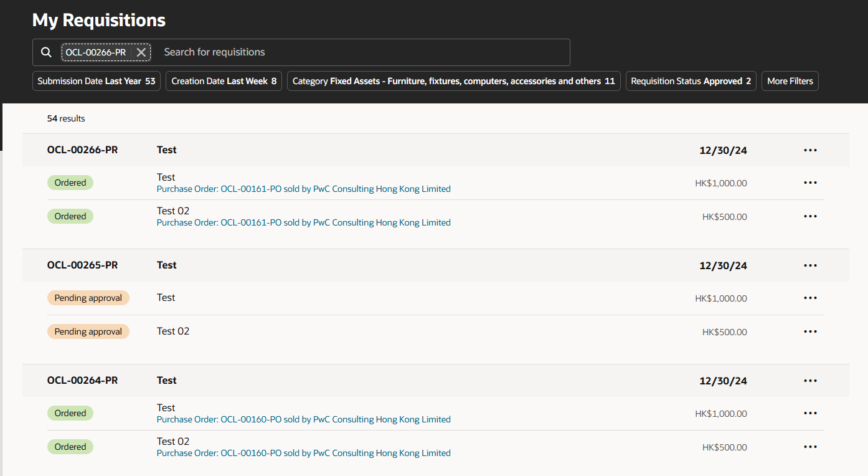Viewport: 868px width, 476px height.
Task: Open purchase order OCL-00160-PO sold by PwC
Action: pos(303,419)
